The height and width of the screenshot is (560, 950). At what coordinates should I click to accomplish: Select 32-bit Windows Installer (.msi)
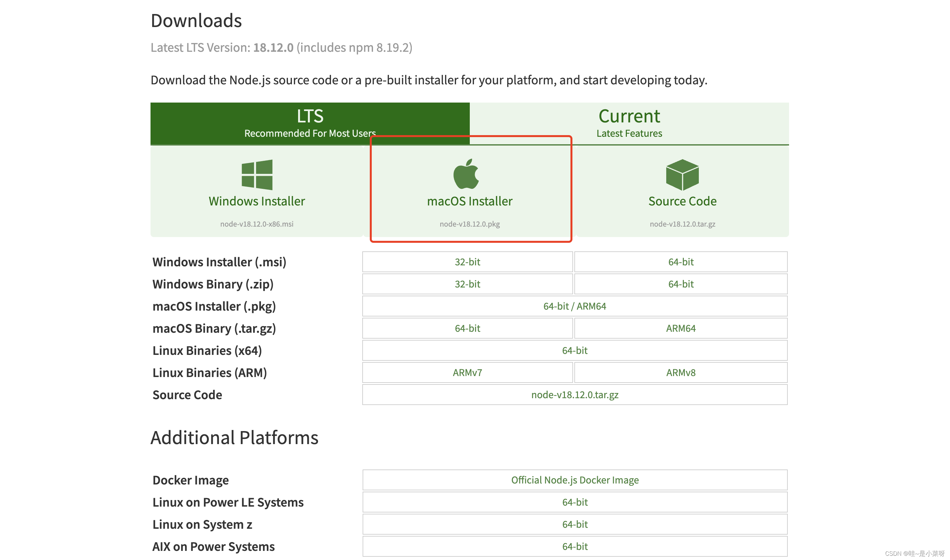pyautogui.click(x=467, y=262)
